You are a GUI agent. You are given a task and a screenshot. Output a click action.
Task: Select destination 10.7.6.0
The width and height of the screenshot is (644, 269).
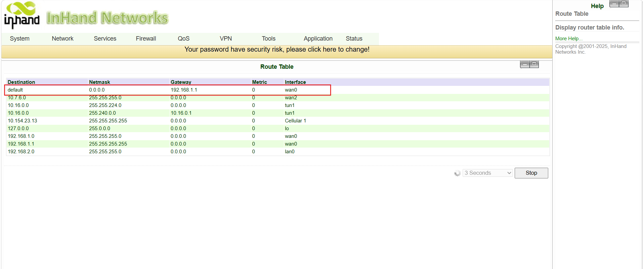(x=17, y=98)
